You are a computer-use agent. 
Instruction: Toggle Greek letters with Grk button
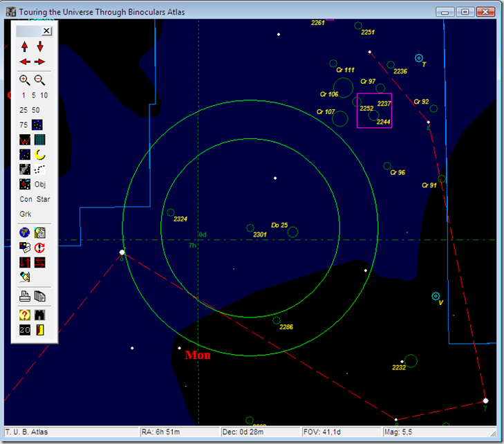26,214
